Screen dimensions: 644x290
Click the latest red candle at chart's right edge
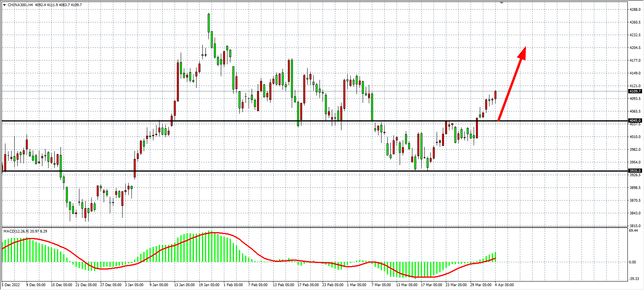[x=495, y=95]
